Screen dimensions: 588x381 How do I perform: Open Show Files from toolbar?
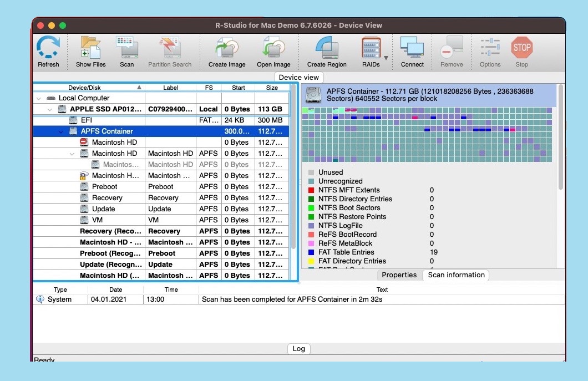point(90,48)
